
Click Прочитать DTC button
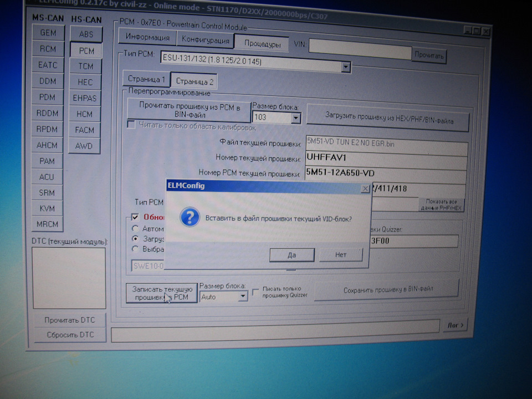click(x=70, y=320)
